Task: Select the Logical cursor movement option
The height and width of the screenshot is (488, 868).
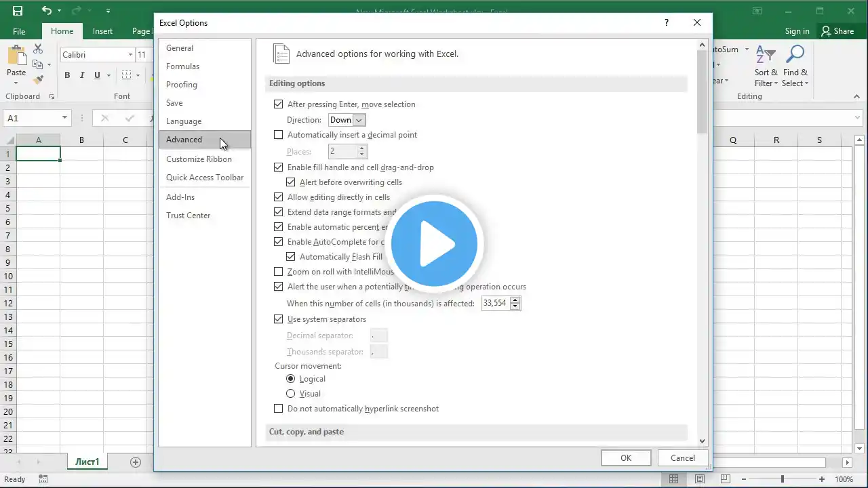Action: 291,379
